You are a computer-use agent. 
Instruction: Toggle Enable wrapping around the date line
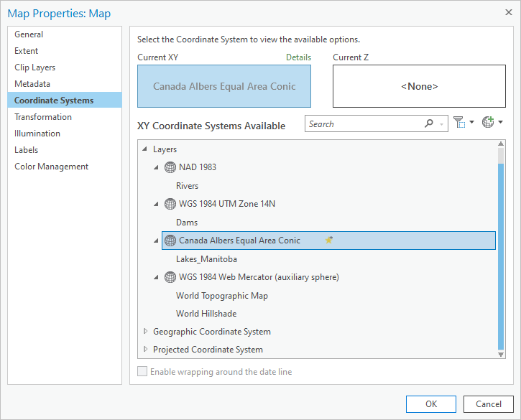click(142, 372)
